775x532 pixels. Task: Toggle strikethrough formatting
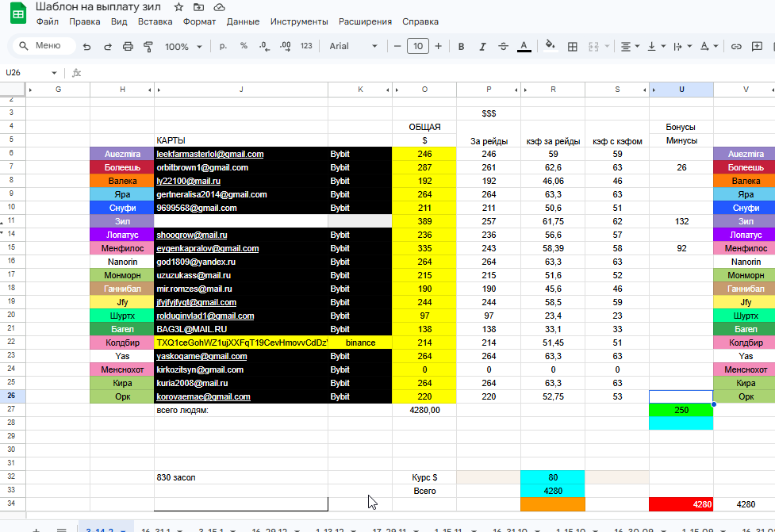coord(503,47)
